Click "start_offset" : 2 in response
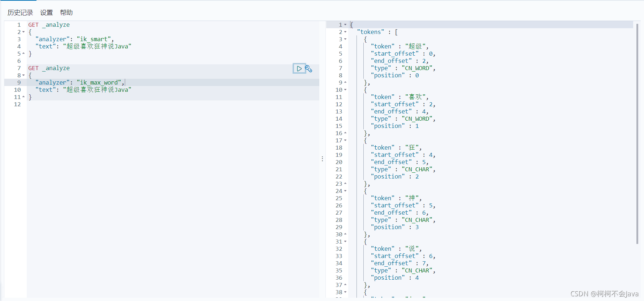The width and height of the screenshot is (644, 301). (x=403, y=104)
